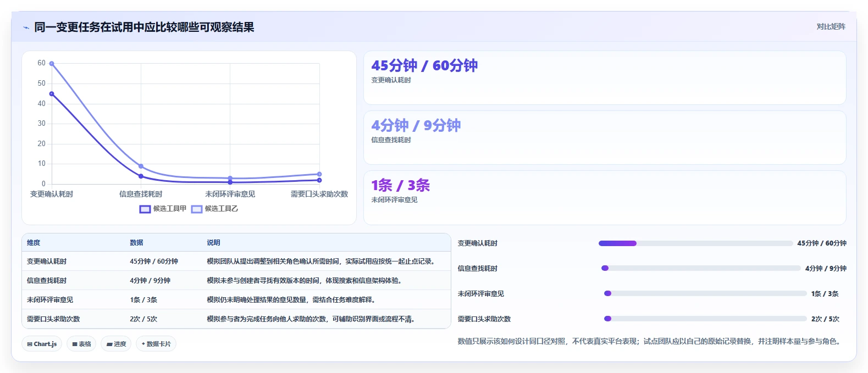This screenshot has height=373, width=868.
Task: Toggle 候选工具乙 legend swatch
Action: click(197, 209)
